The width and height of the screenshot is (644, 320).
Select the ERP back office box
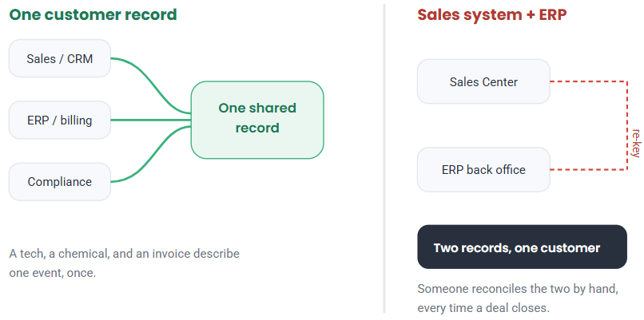tap(483, 169)
